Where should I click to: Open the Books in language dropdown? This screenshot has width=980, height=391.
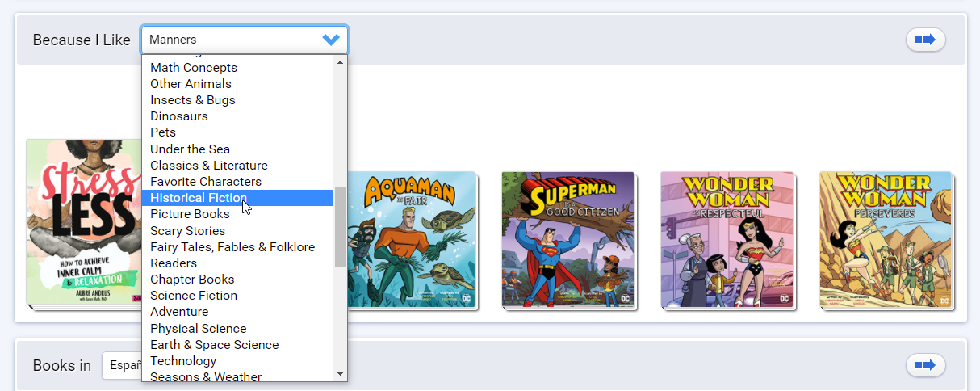pos(121,366)
